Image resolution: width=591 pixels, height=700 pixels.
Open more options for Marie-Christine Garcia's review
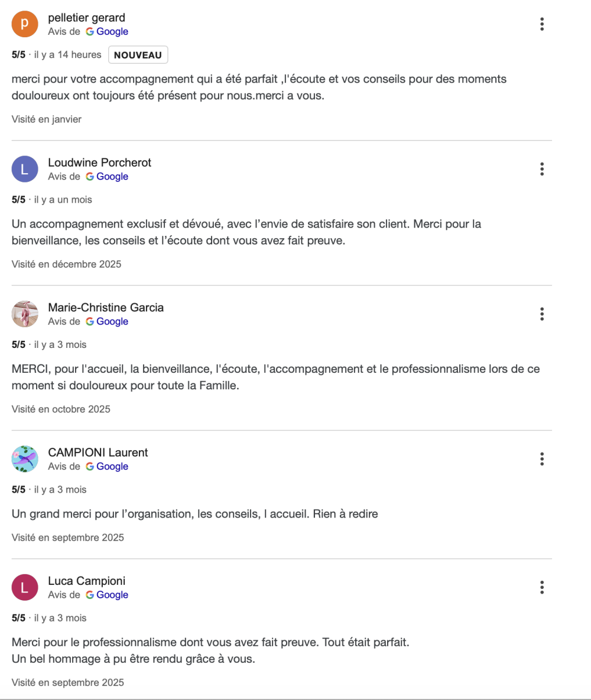pyautogui.click(x=541, y=314)
